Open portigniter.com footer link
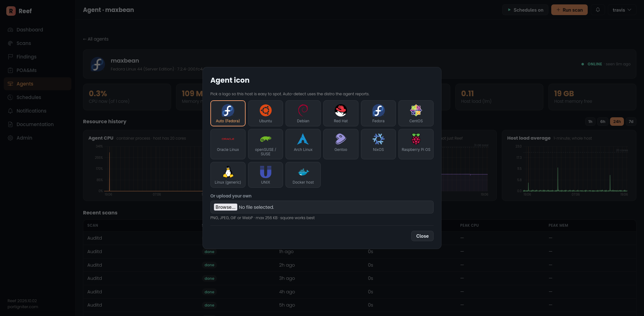The height and width of the screenshot is (316, 644). click(x=23, y=307)
